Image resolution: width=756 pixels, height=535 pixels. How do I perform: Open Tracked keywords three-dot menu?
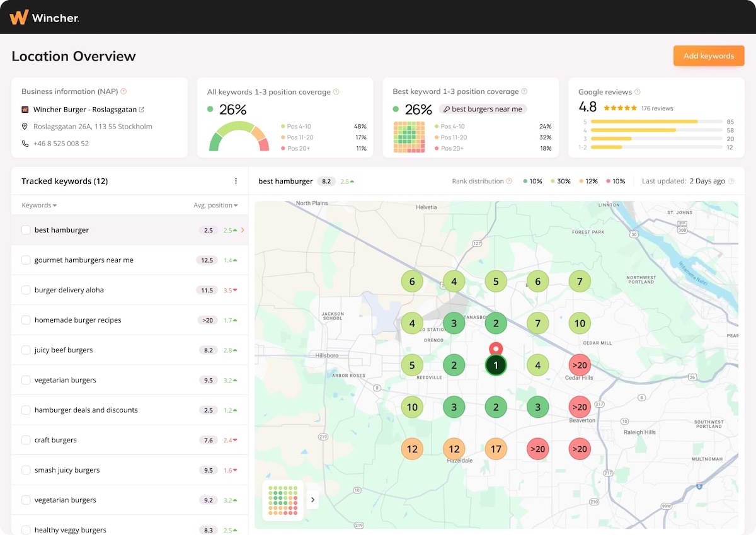[x=236, y=181]
